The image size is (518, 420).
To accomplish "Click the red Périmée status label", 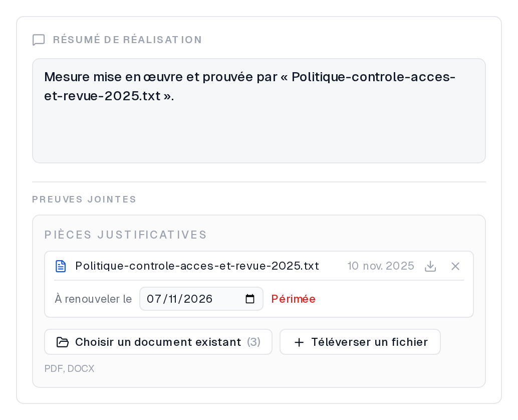I will click(294, 299).
